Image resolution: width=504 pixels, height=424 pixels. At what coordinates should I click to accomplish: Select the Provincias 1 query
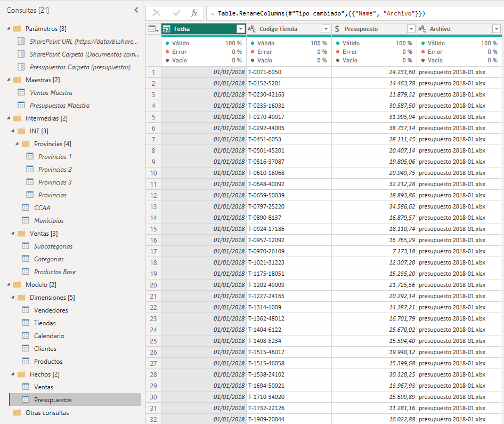(x=55, y=157)
